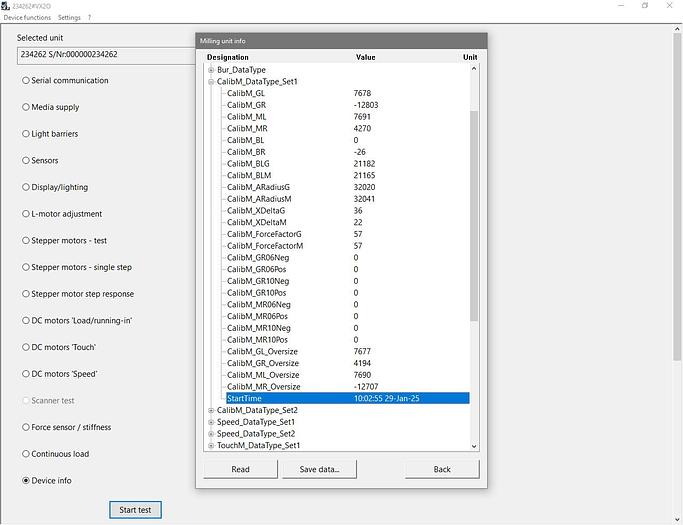Image resolution: width=683 pixels, height=525 pixels.
Task: Click the Read button
Action: tap(240, 469)
